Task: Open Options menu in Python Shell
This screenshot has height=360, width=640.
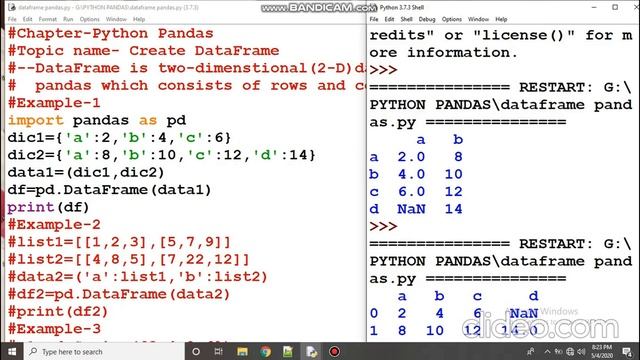Action: click(x=452, y=19)
